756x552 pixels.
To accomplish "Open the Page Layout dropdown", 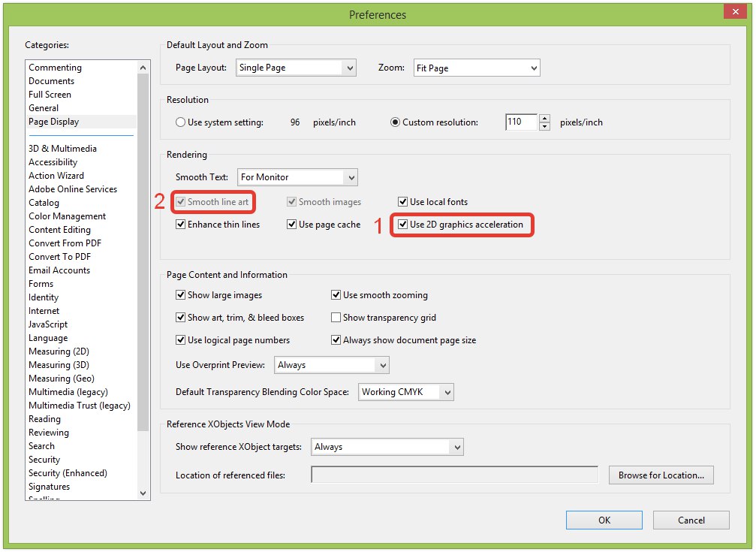I will tap(296, 68).
